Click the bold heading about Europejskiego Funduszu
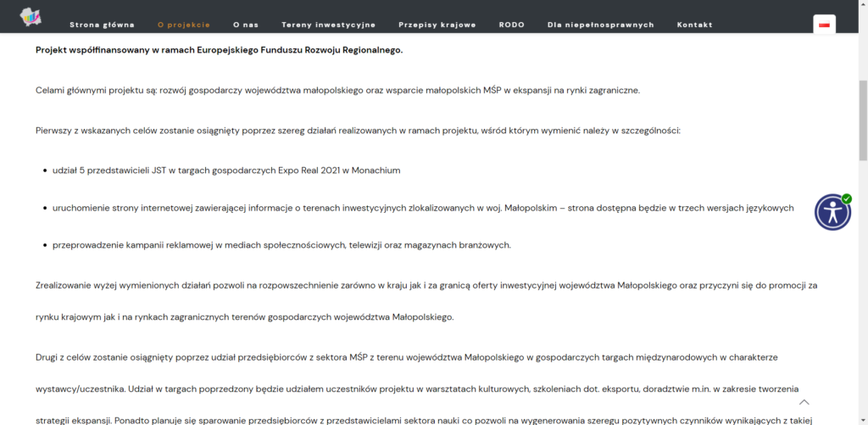 [x=220, y=50]
